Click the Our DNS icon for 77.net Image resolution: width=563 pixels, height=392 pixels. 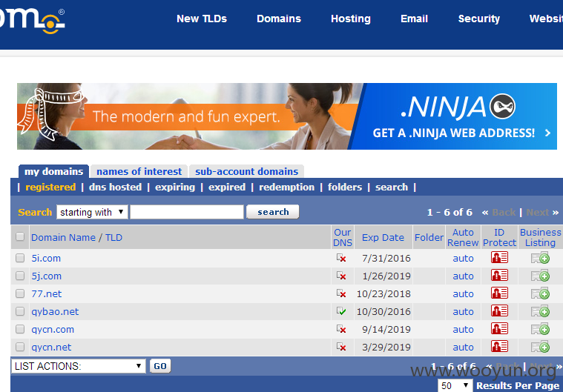[x=341, y=293]
